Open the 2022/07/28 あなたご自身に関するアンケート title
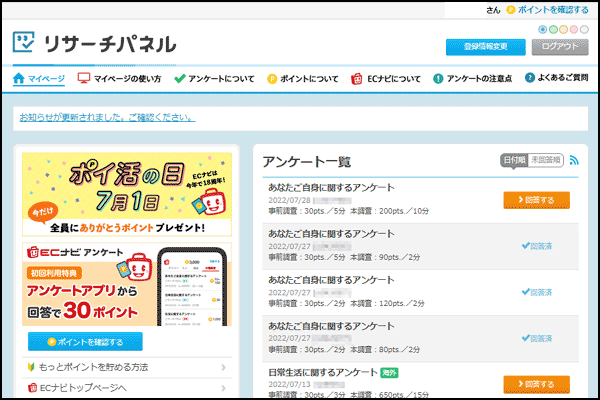Screen dimensions: 600x400 pos(331,188)
